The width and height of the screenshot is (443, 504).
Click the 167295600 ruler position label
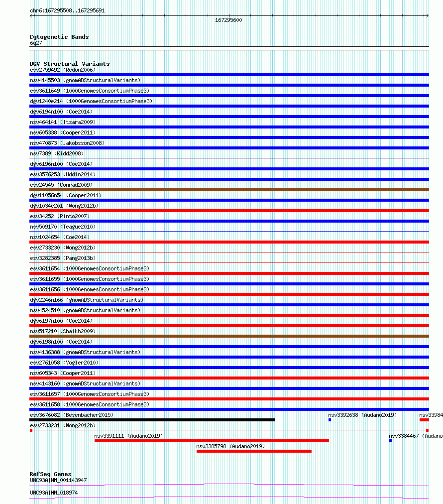pos(228,20)
